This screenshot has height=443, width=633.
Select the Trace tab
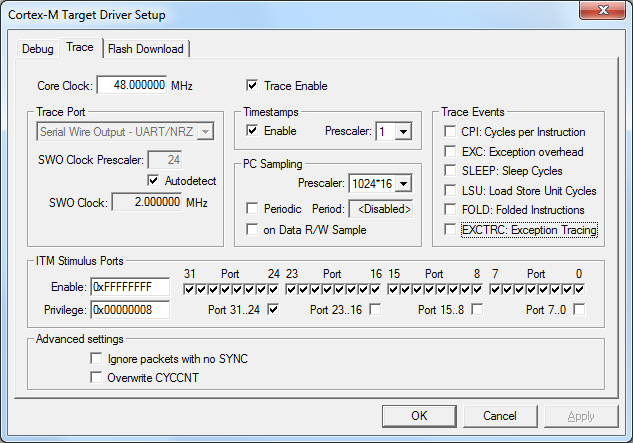pos(80,47)
